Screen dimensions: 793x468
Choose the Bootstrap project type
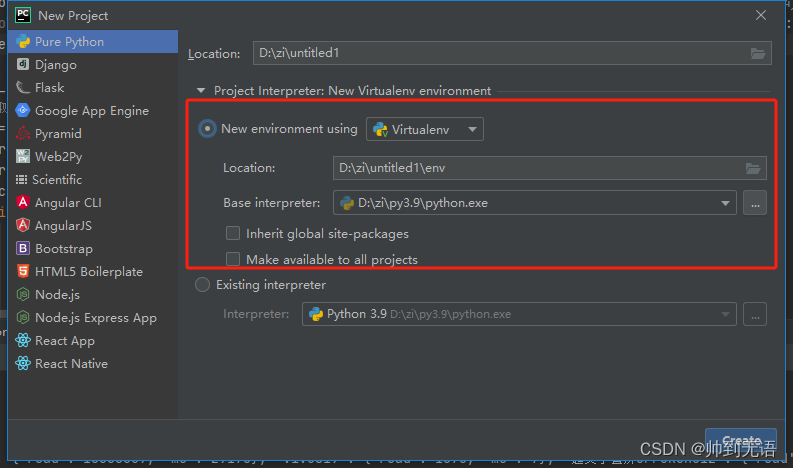pyautogui.click(x=93, y=248)
